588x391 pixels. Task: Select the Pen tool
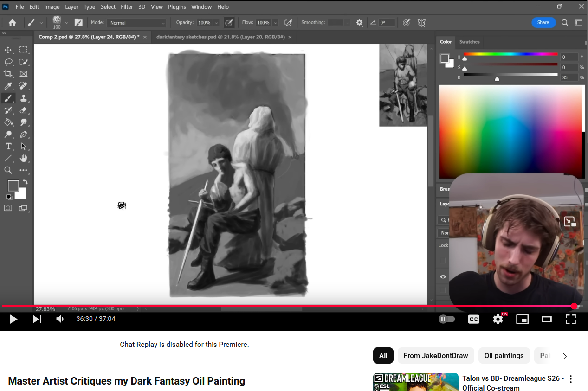pos(24,134)
